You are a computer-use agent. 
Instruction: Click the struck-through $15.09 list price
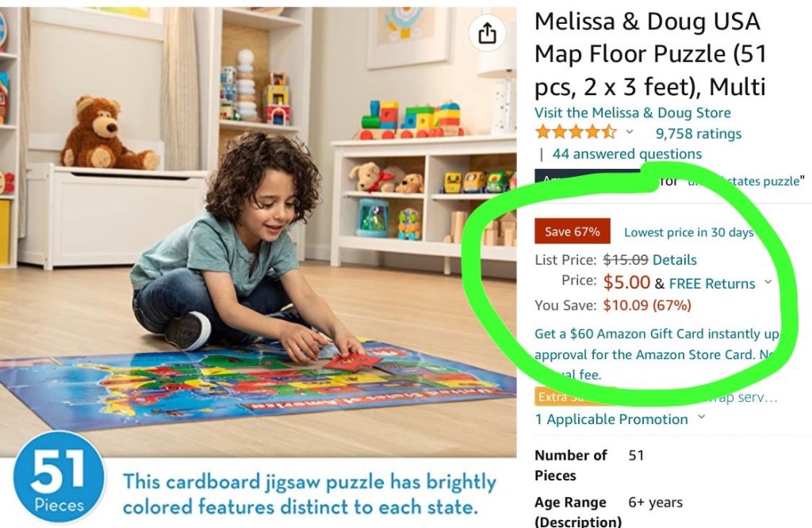(626, 259)
